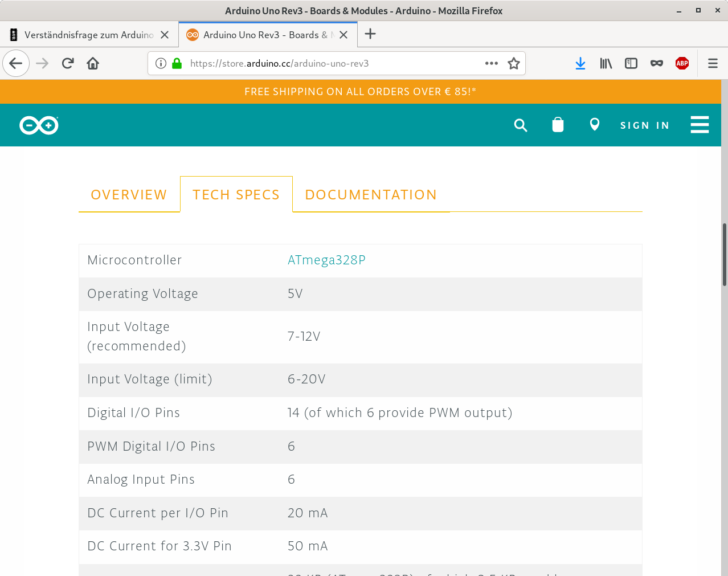The height and width of the screenshot is (576, 728).
Task: Click the SIGN IN link
Action: 645,125
